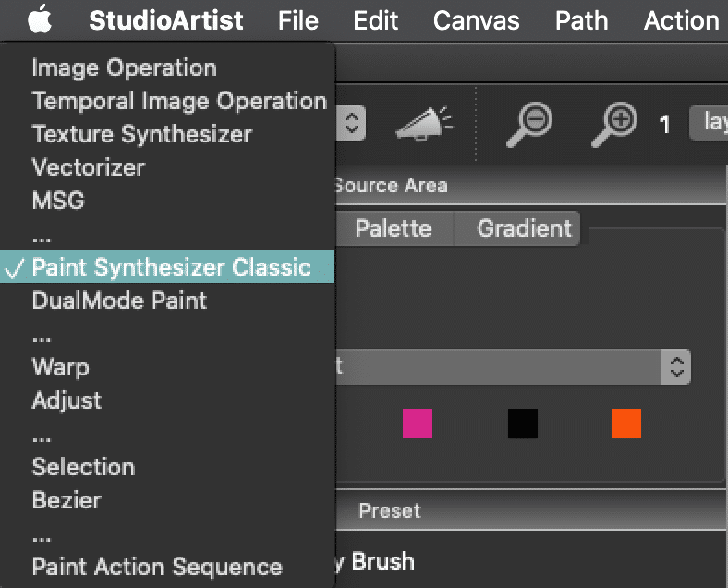Select Temporal Image Operation mode
The height and width of the screenshot is (588, 728).
(x=167, y=101)
